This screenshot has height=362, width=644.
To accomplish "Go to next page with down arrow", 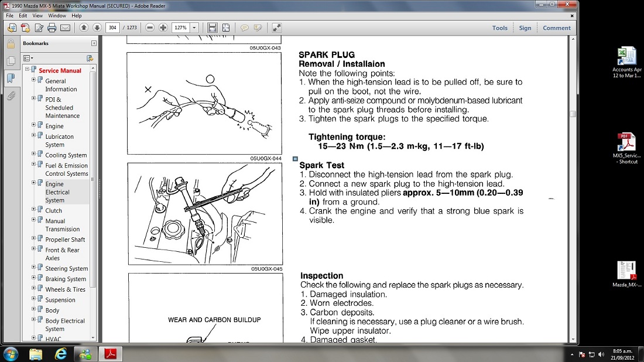I will point(97,28).
